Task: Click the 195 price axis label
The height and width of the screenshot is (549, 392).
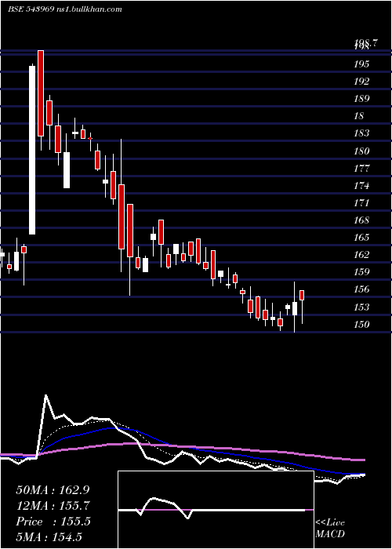Action: coord(361,64)
